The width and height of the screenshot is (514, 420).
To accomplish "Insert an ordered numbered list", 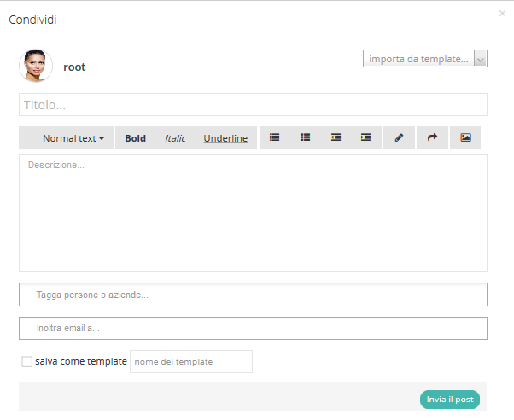I will tap(305, 137).
